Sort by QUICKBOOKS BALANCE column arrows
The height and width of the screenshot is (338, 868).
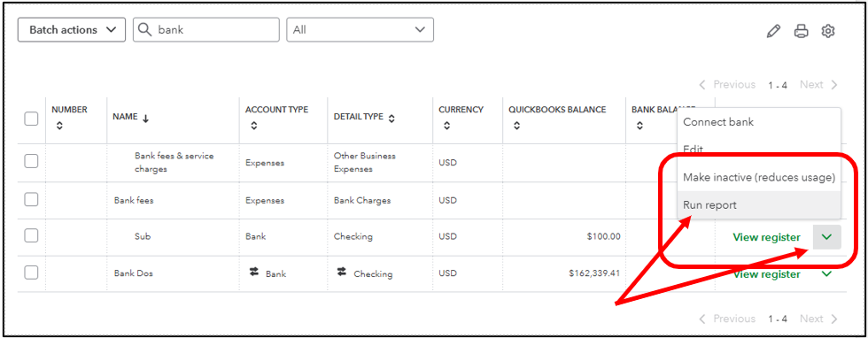pos(516,126)
